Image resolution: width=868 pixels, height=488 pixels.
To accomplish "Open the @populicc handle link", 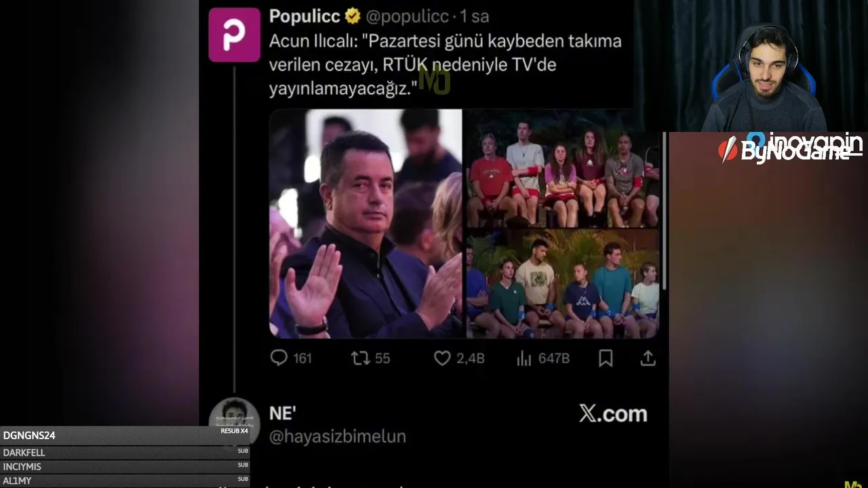I will [x=408, y=16].
